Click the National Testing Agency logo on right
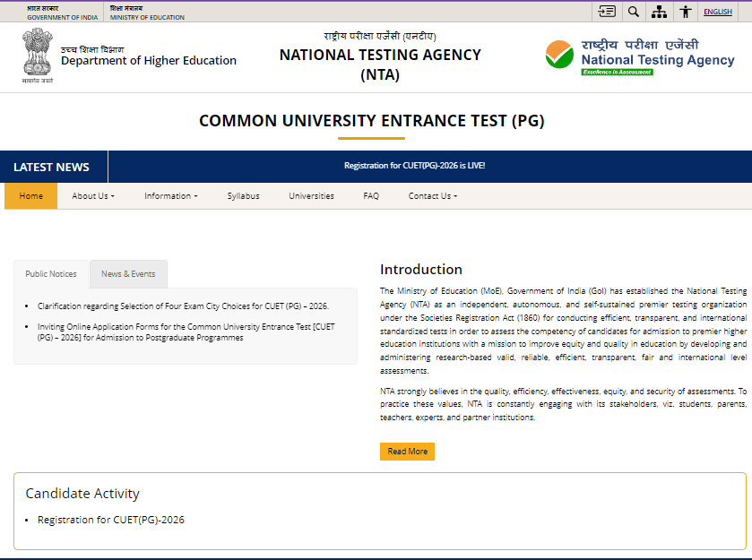 click(x=636, y=56)
